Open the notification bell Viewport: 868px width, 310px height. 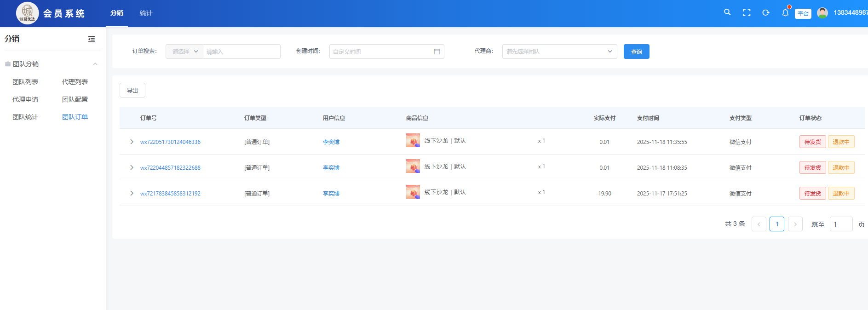785,13
